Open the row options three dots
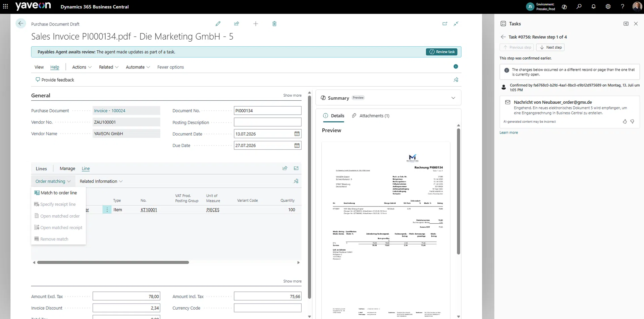 click(x=107, y=210)
